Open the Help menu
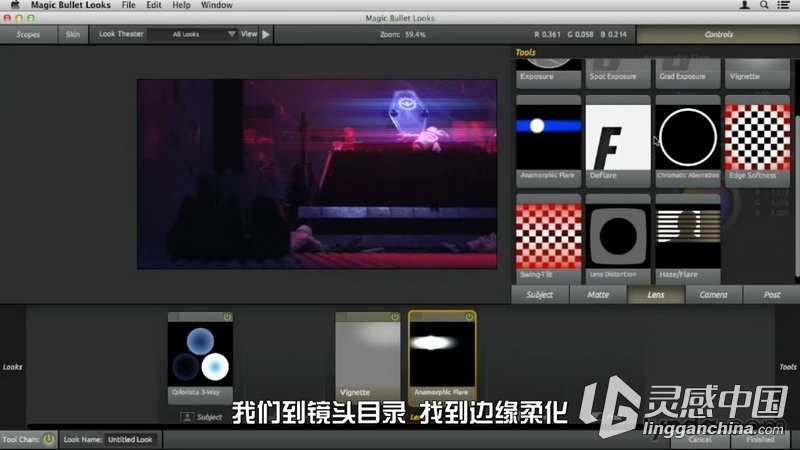This screenshot has width=800, height=450. coord(181,5)
